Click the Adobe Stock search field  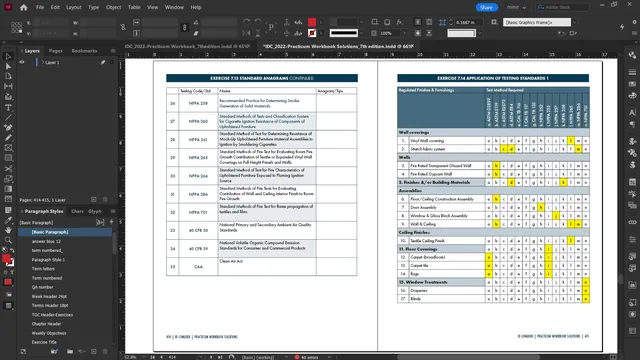pyautogui.click(x=562, y=7)
